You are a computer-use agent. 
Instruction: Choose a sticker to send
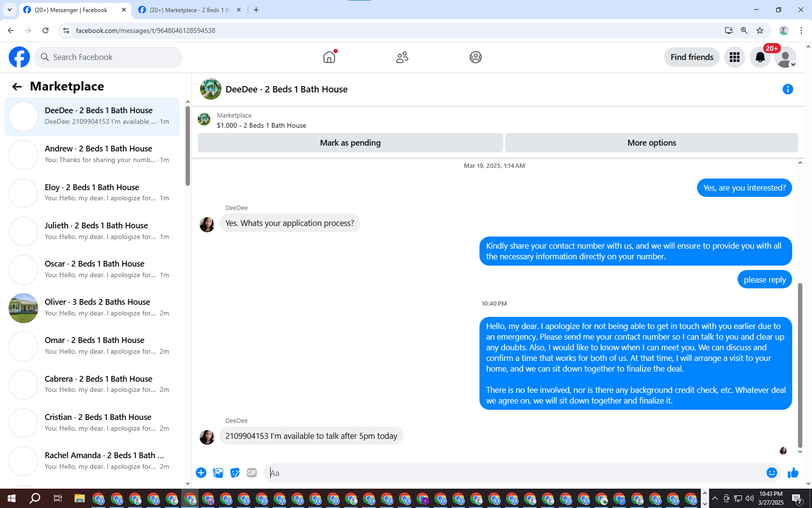point(235,473)
